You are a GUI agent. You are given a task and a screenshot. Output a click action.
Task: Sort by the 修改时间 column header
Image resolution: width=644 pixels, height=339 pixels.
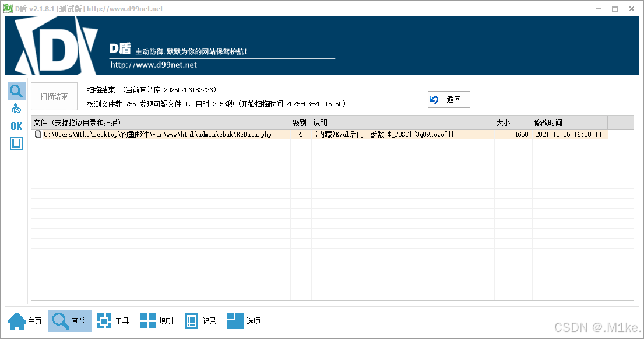pos(569,123)
